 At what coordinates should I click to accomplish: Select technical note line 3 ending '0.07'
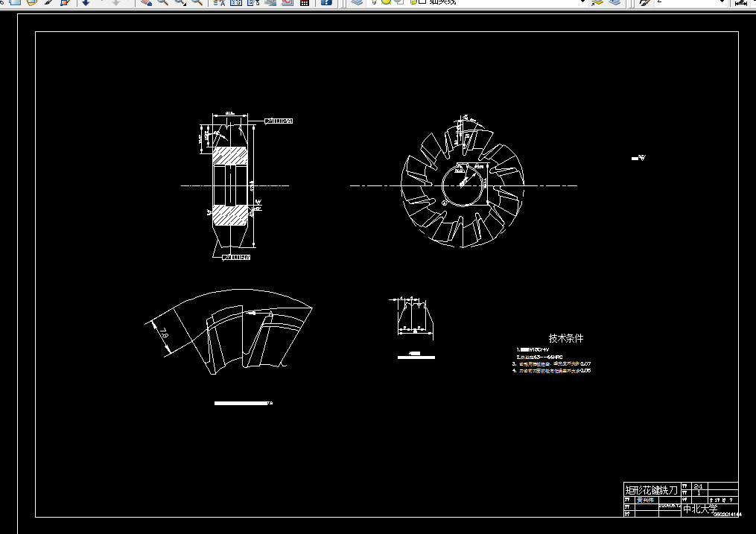point(552,364)
